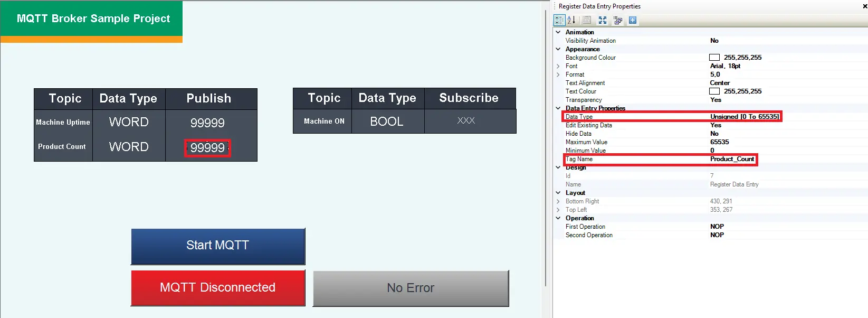Collapse the Animation property group

(558, 32)
